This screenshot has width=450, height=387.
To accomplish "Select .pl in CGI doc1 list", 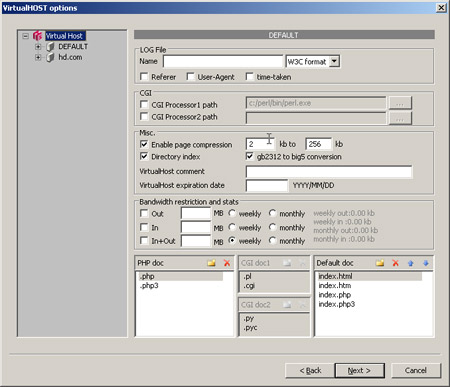I will [247, 276].
